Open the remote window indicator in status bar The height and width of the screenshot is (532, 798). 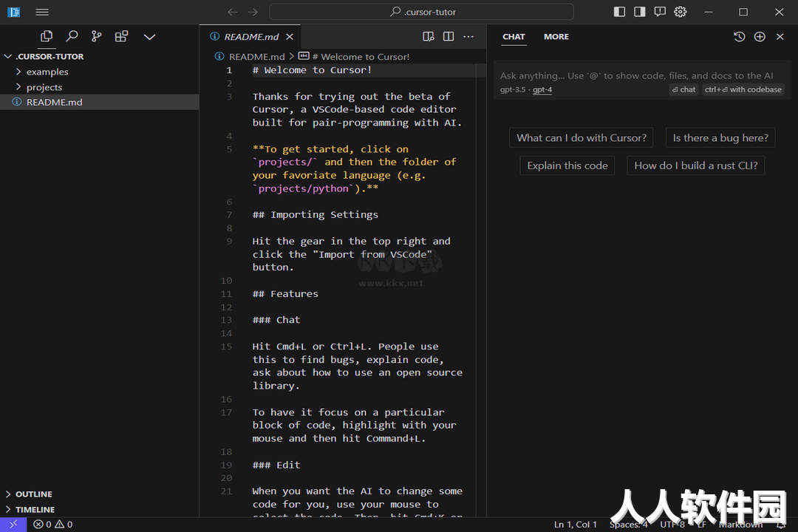13,525
